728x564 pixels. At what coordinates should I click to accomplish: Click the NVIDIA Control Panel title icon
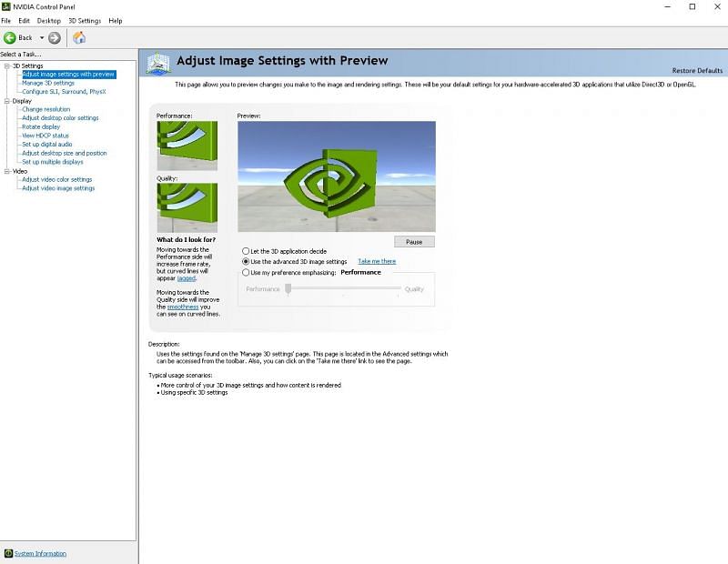[6, 6]
